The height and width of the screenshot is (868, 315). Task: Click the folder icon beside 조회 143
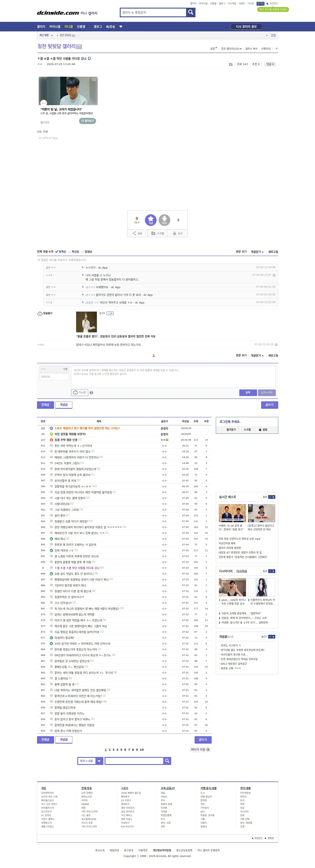tap(230, 64)
